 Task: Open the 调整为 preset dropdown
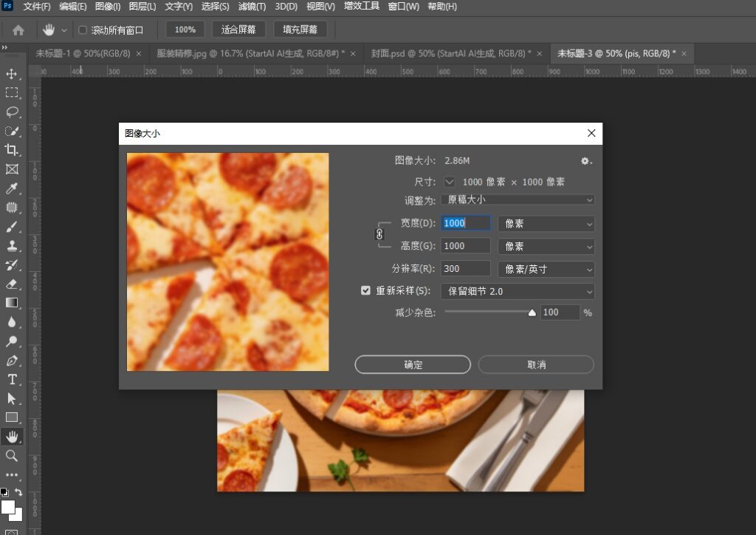tap(518, 200)
